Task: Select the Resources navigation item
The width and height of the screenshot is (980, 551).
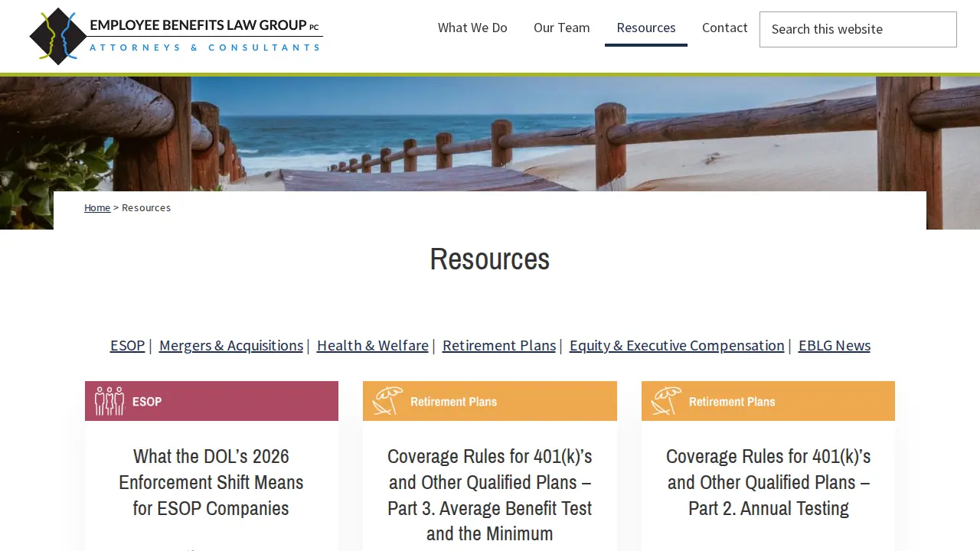Action: [x=646, y=28]
